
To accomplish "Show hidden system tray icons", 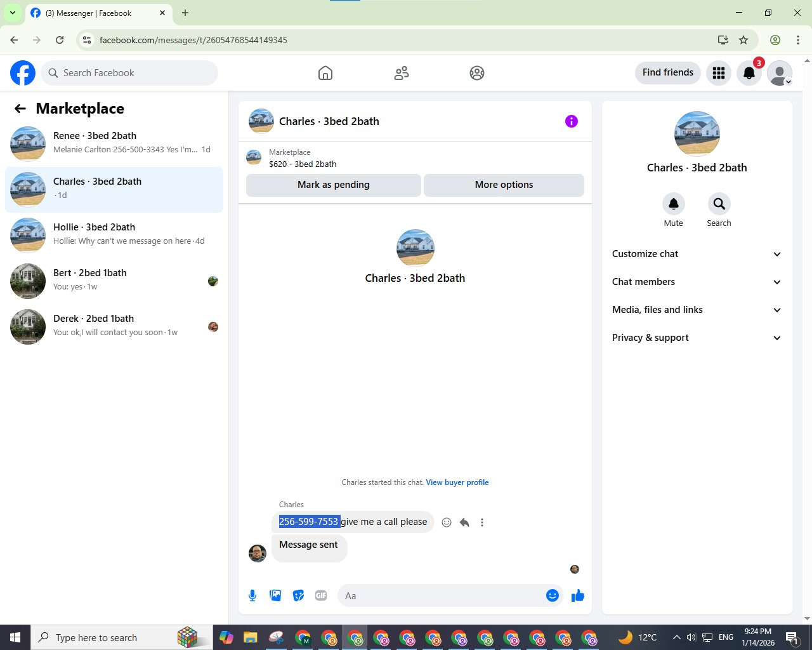I will (x=676, y=637).
